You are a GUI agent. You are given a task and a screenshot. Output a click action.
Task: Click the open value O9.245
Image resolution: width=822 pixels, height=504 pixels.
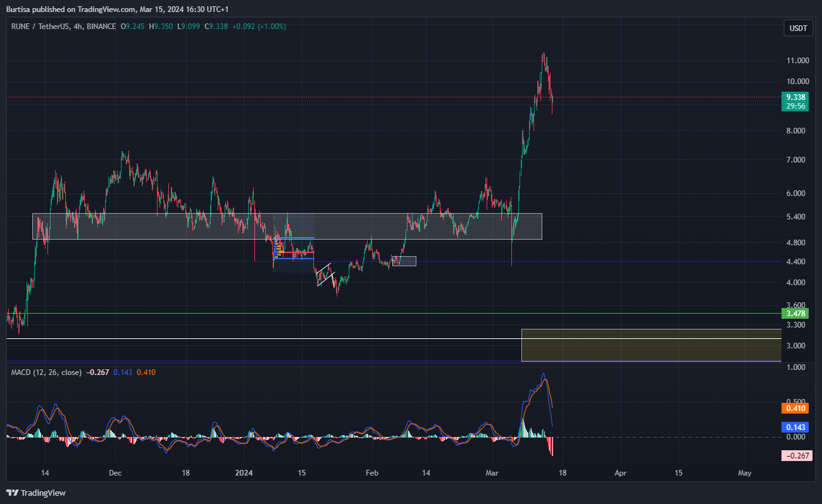(x=134, y=27)
